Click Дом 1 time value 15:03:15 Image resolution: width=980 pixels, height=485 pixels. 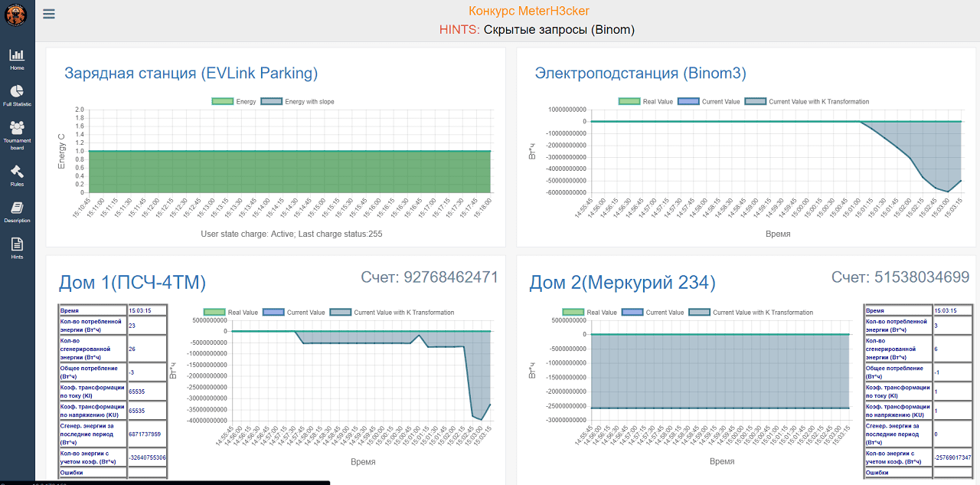point(146,310)
